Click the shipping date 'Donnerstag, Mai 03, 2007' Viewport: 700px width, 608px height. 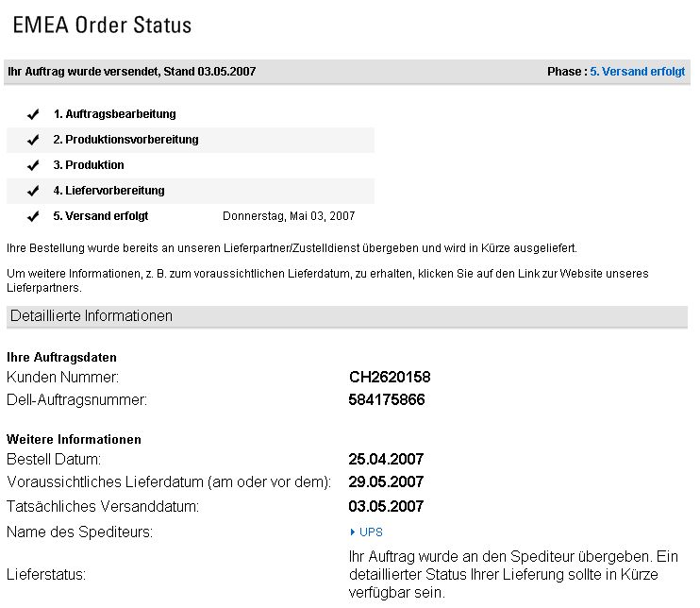click(289, 216)
